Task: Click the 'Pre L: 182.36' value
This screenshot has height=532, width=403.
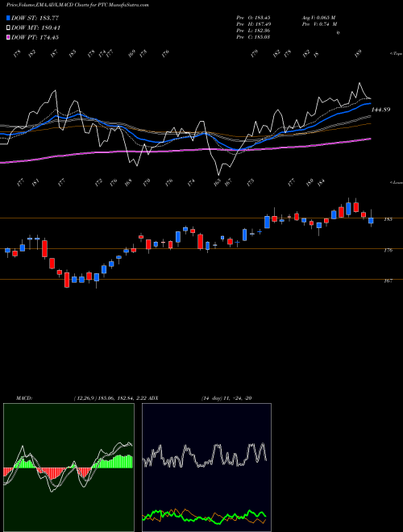Action: pyautogui.click(x=253, y=31)
